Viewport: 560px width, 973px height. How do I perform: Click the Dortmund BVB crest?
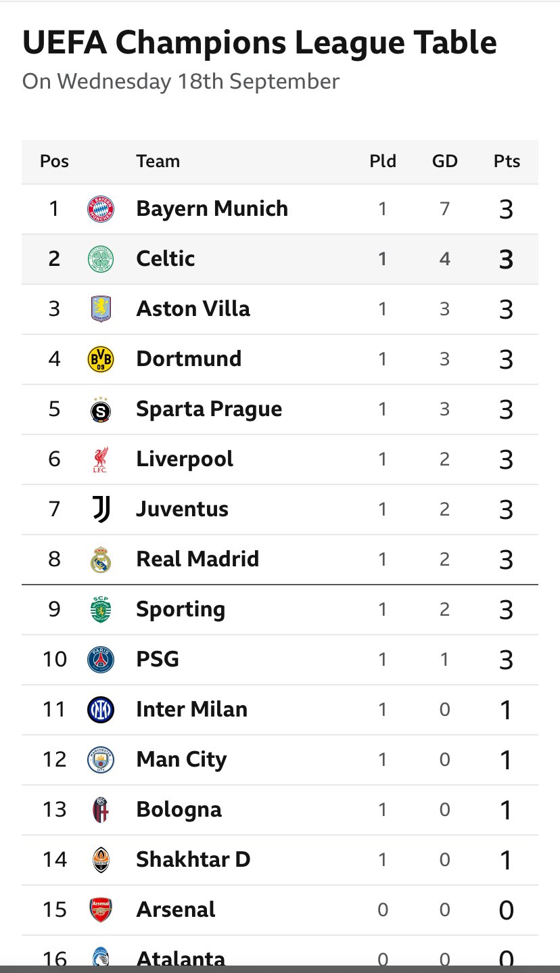tap(101, 359)
